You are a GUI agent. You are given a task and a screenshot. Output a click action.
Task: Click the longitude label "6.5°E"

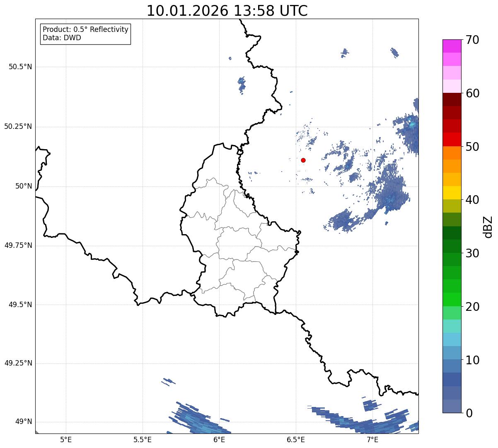click(296, 439)
